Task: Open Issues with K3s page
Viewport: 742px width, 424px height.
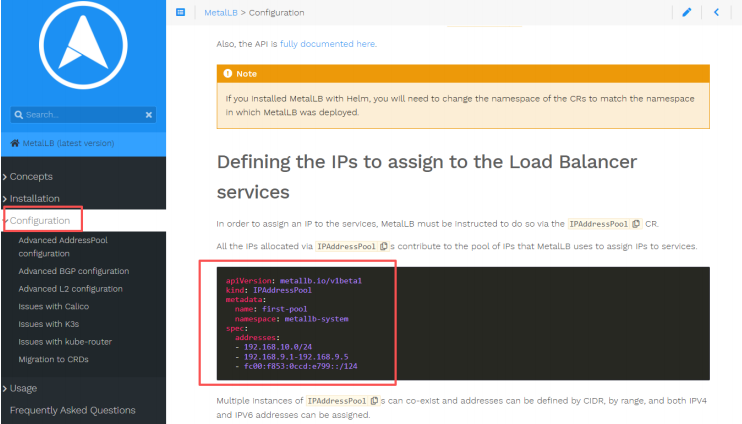Action: (x=49, y=324)
